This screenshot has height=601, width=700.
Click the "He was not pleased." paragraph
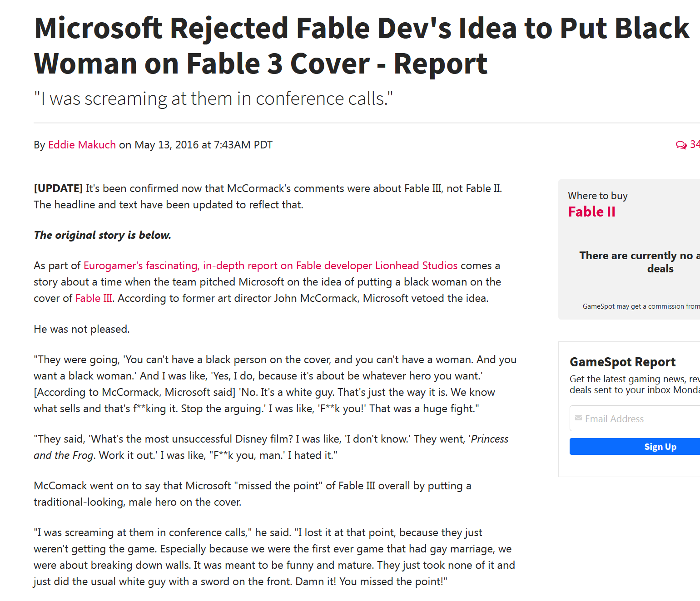pyautogui.click(x=82, y=329)
